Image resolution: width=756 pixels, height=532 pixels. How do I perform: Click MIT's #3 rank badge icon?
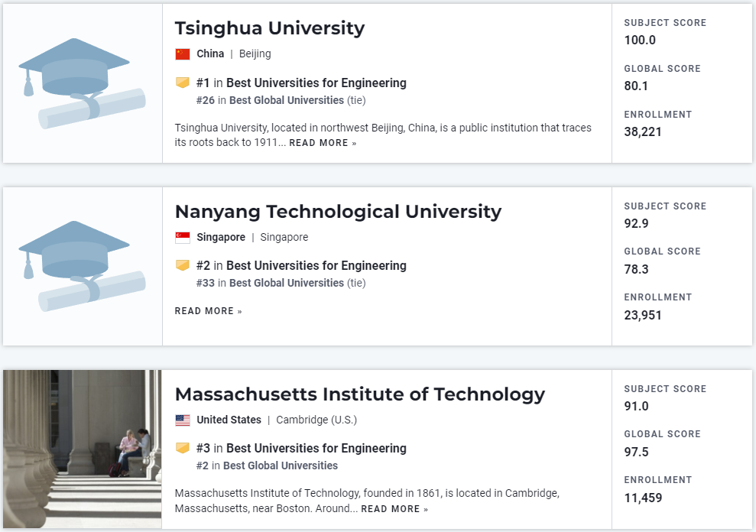(x=182, y=448)
